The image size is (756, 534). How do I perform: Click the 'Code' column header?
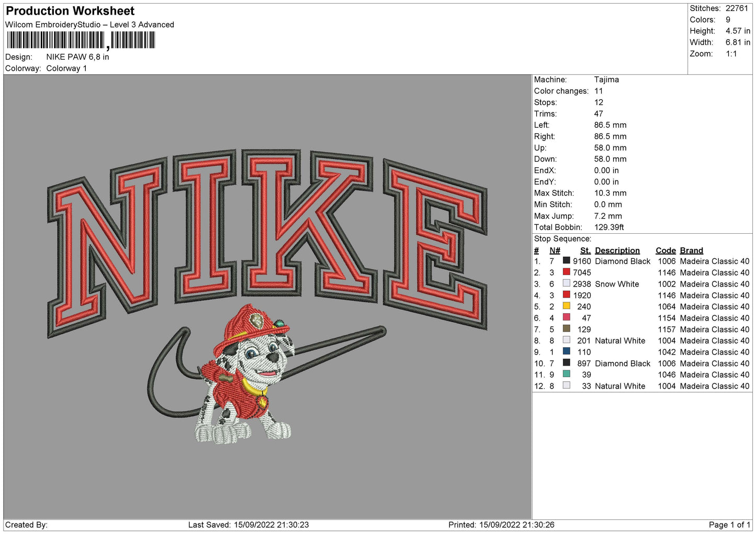pos(665,251)
